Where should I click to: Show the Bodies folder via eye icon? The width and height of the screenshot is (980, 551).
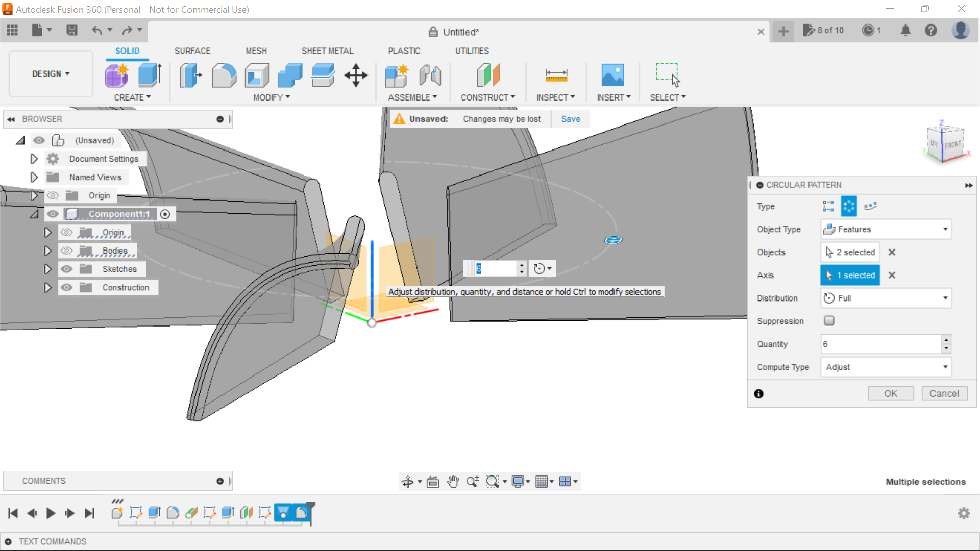coord(66,251)
